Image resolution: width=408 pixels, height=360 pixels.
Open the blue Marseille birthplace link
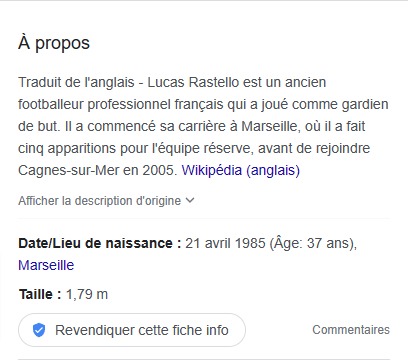[x=46, y=265]
